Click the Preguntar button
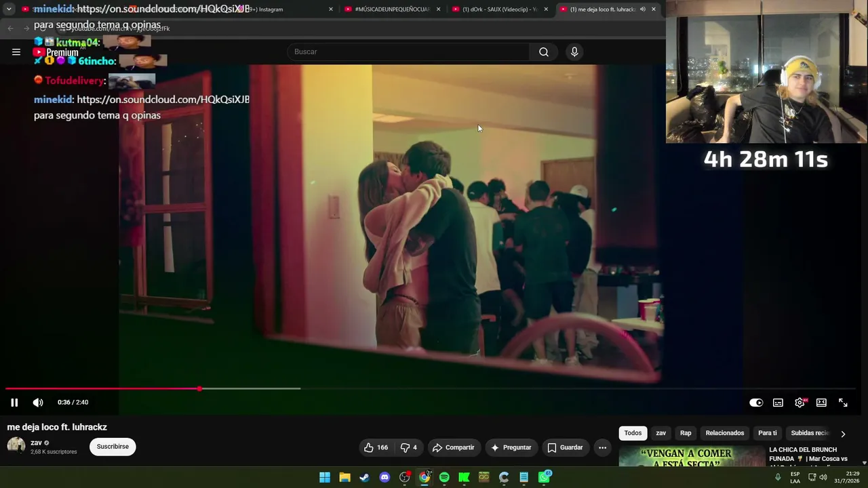The image size is (868, 488). click(511, 447)
